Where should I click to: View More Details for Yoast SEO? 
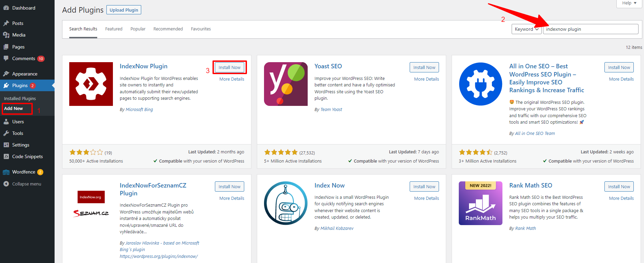pos(426,79)
